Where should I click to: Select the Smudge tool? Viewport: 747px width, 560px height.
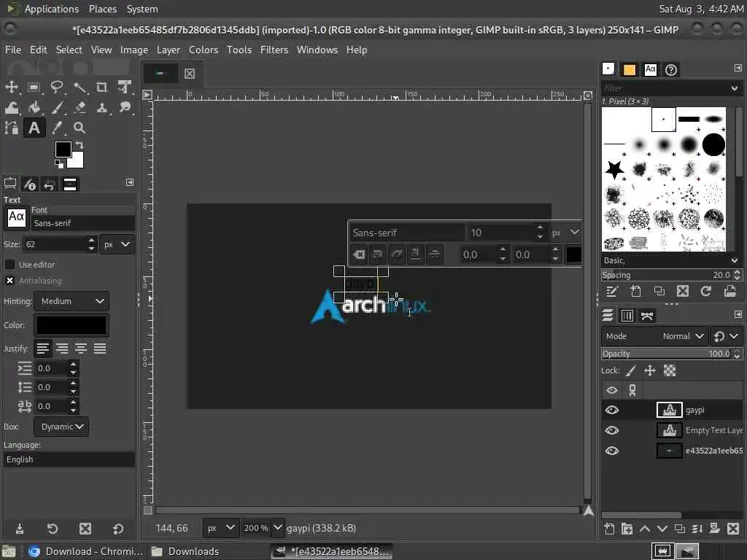125,108
